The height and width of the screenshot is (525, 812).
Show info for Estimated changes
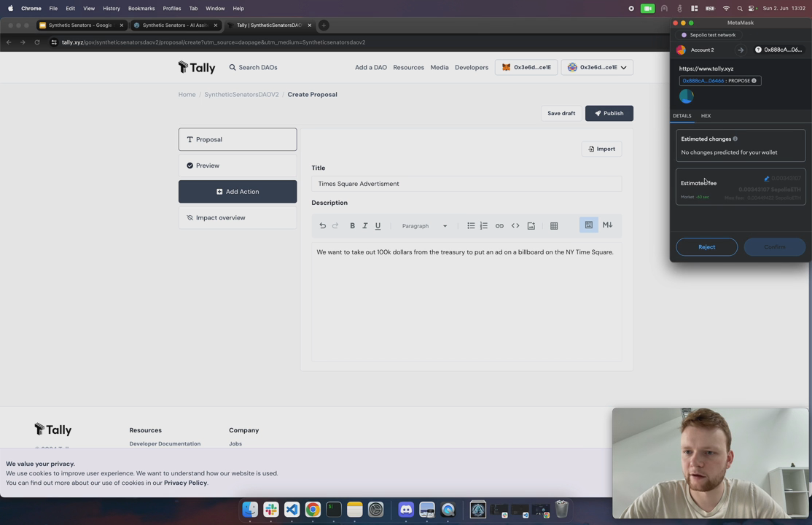click(735, 139)
